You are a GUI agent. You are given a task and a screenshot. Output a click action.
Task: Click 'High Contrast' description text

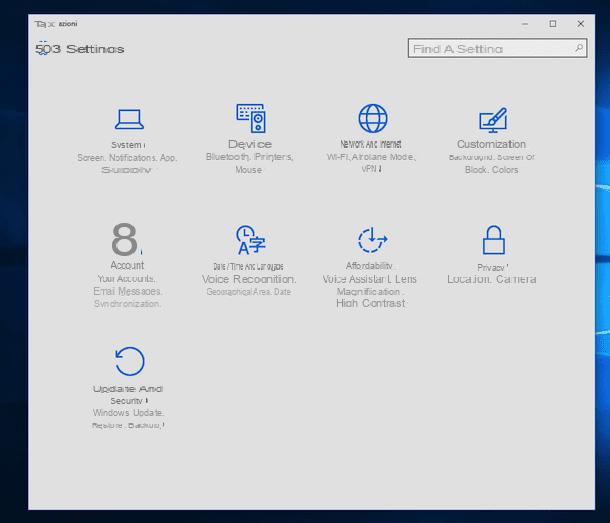click(370, 303)
